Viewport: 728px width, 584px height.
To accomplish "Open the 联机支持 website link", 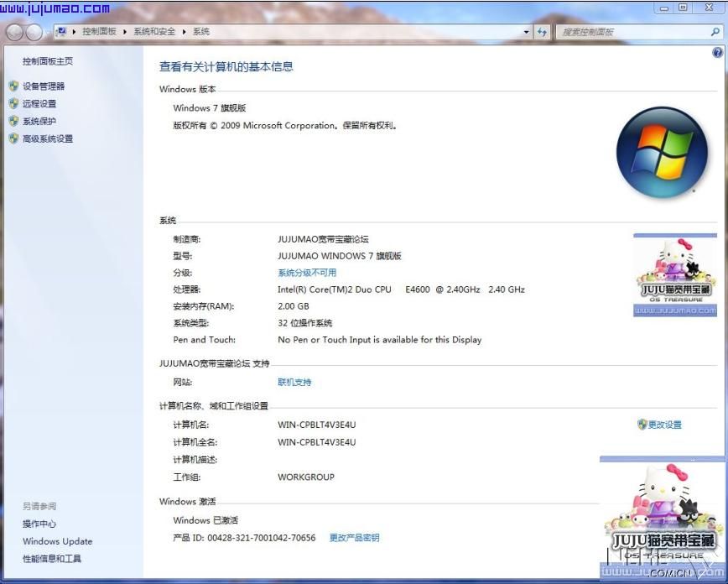I will click(294, 383).
